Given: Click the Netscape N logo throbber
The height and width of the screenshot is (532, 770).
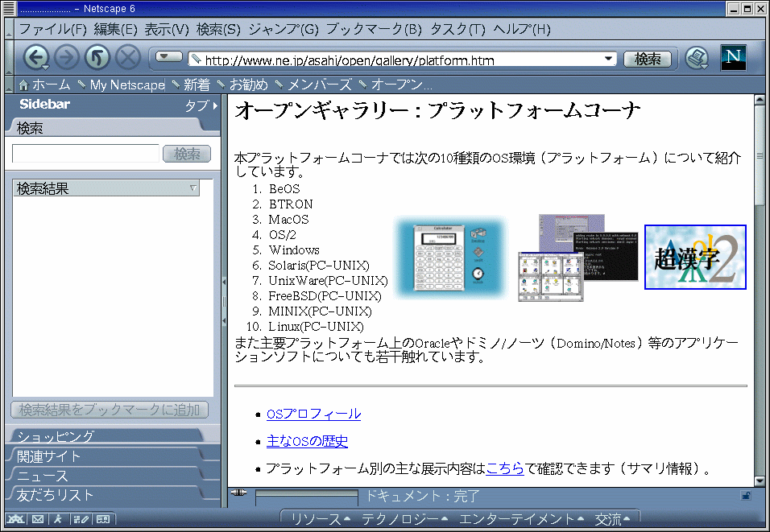Looking at the screenshot, I should tap(733, 58).
